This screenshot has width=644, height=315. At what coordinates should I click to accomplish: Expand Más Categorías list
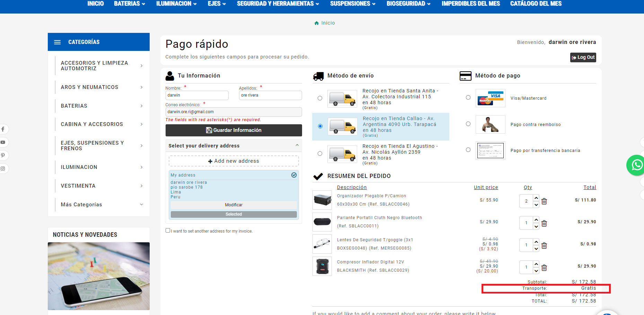click(141, 205)
